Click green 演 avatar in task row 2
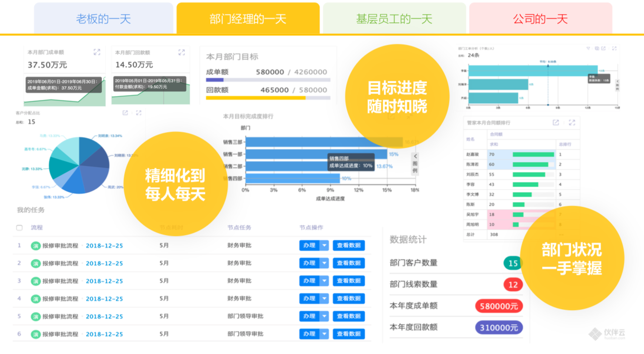 click(36, 263)
